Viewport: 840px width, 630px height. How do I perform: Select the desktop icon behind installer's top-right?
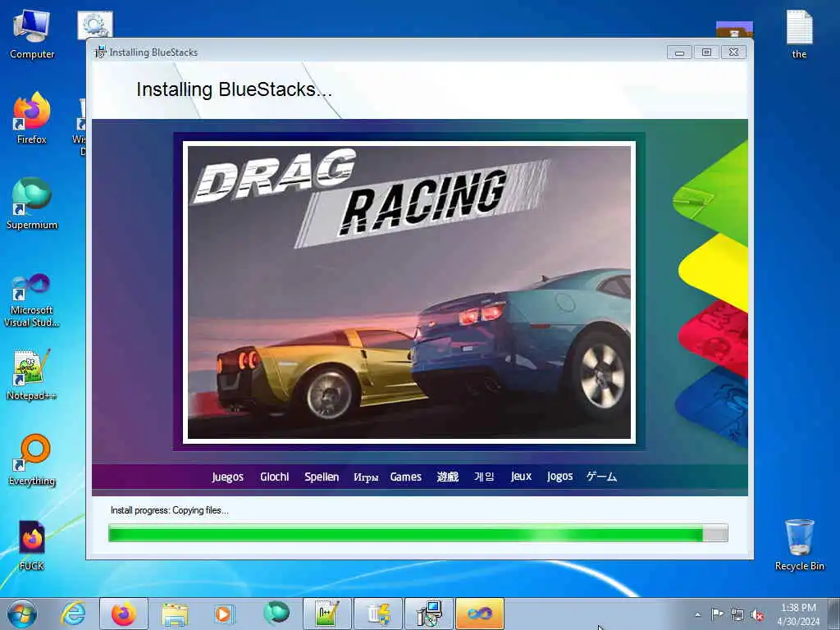(734, 30)
